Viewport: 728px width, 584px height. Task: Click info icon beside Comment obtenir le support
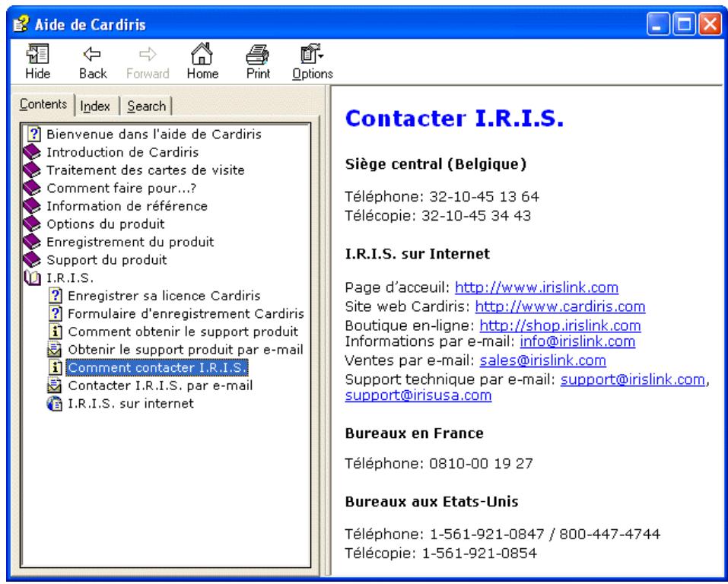(x=56, y=332)
